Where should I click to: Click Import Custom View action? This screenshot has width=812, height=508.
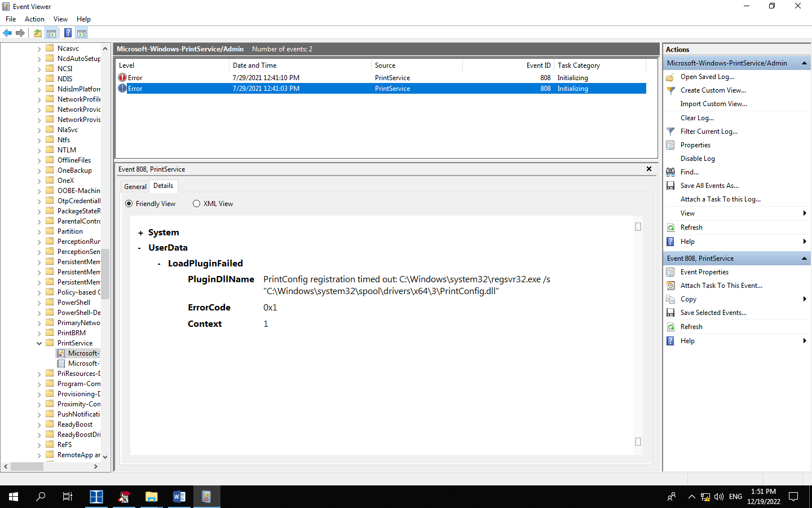[713, 104]
